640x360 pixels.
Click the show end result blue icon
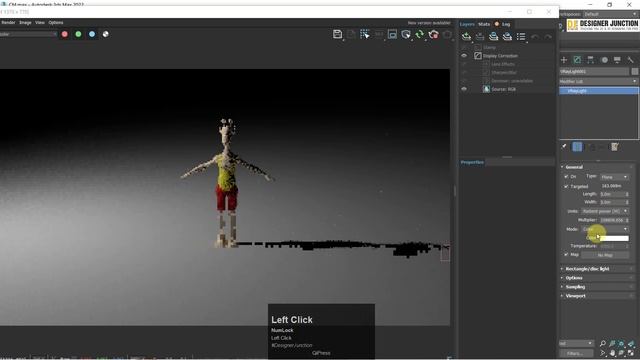pos(577,147)
